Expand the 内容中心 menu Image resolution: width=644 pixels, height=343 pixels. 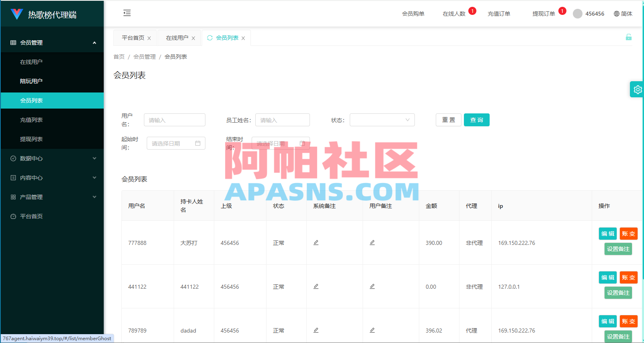[x=52, y=178]
